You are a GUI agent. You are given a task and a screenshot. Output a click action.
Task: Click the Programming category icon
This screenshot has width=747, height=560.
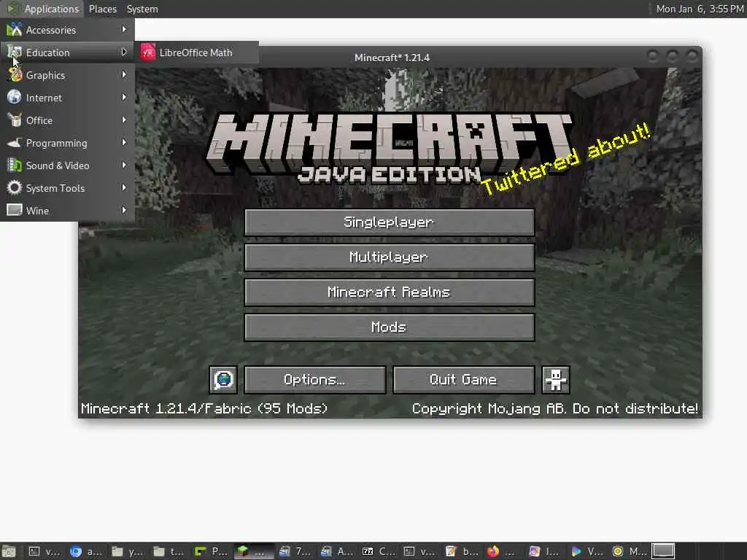pos(15,142)
